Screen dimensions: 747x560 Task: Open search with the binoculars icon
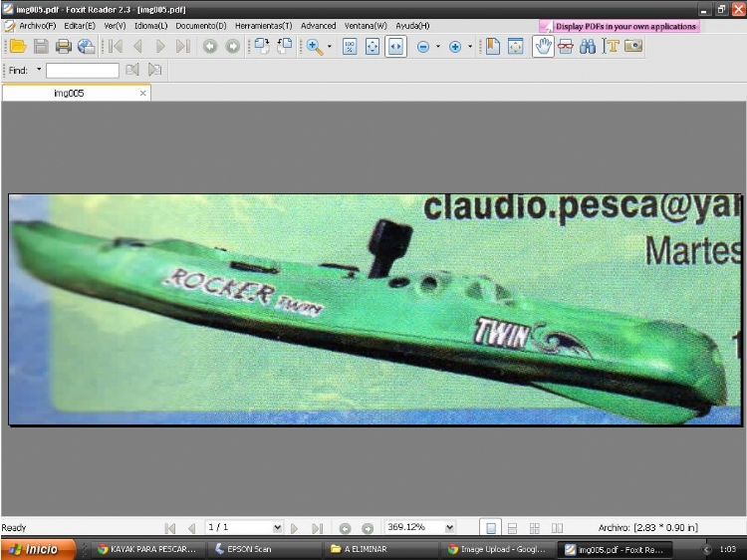588,46
